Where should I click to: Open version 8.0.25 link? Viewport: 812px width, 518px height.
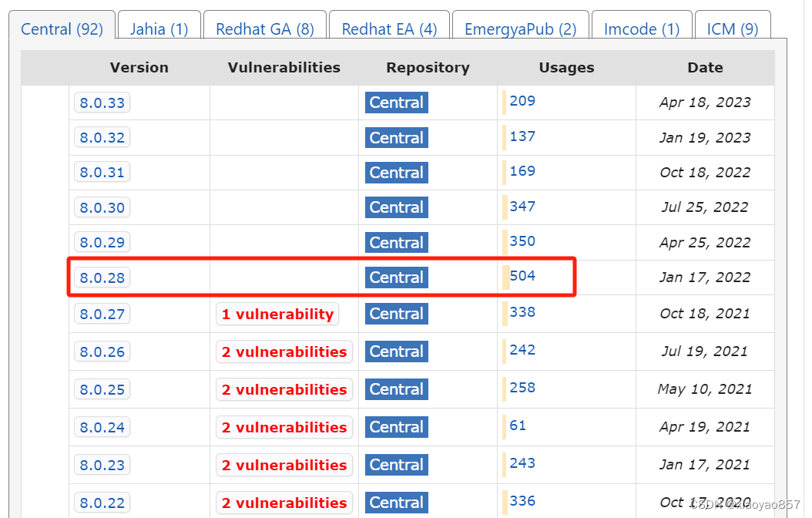tap(102, 389)
